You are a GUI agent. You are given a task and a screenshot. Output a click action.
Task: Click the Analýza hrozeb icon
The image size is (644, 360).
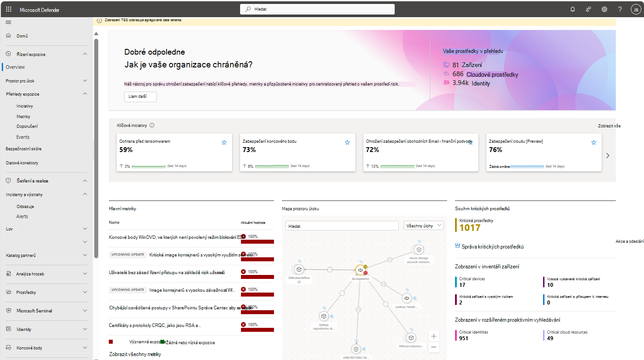[8, 274]
